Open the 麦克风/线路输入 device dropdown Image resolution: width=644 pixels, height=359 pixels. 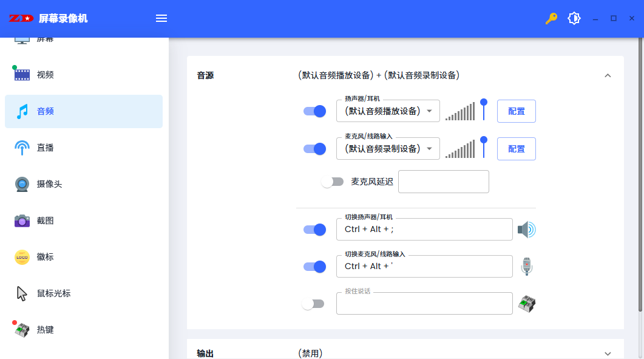388,149
